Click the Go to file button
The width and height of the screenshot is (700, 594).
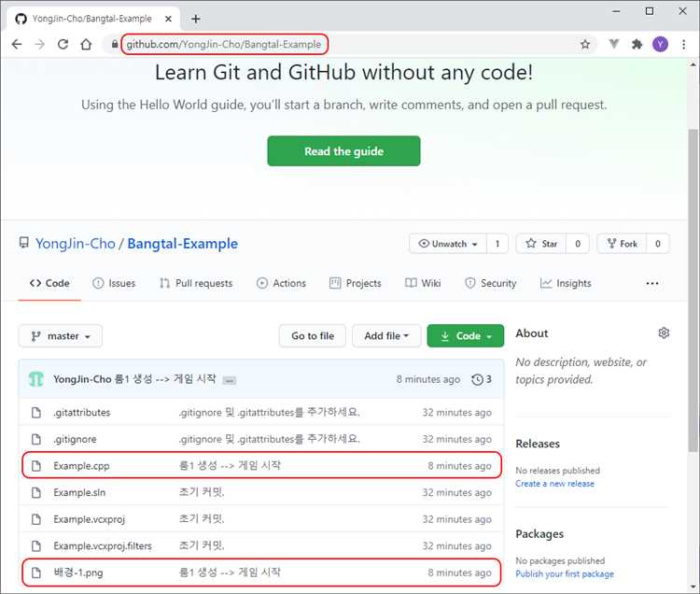tap(313, 336)
